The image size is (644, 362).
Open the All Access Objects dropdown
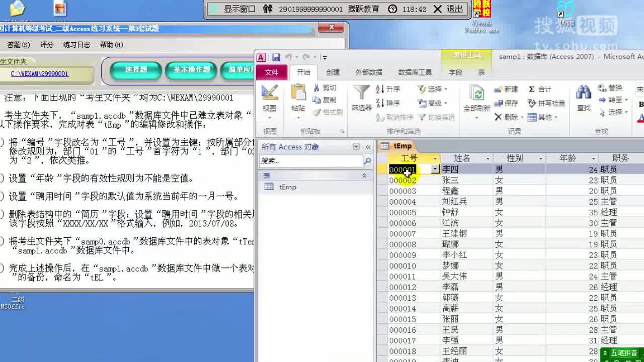(x=356, y=146)
